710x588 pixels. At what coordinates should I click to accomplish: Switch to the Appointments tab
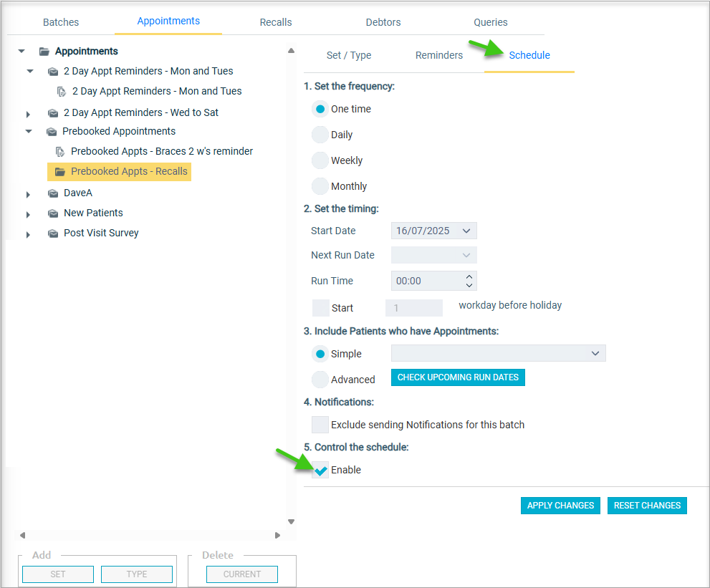click(168, 21)
